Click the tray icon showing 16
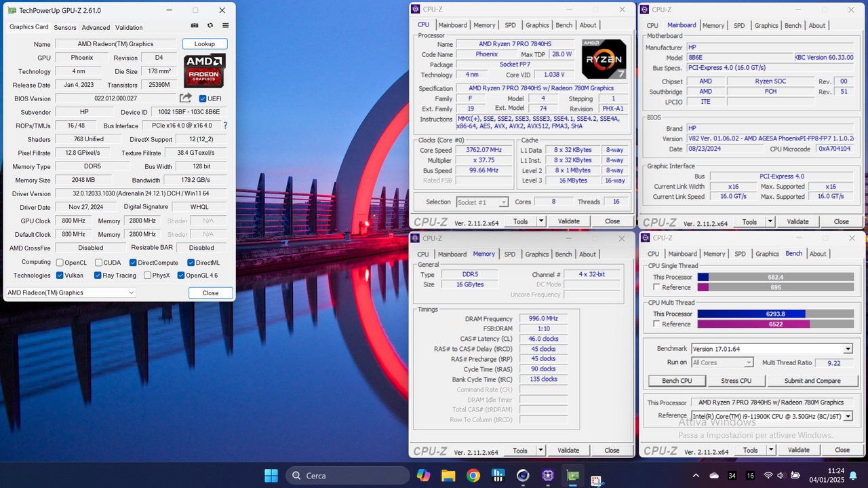The image size is (868, 488). tap(750, 476)
